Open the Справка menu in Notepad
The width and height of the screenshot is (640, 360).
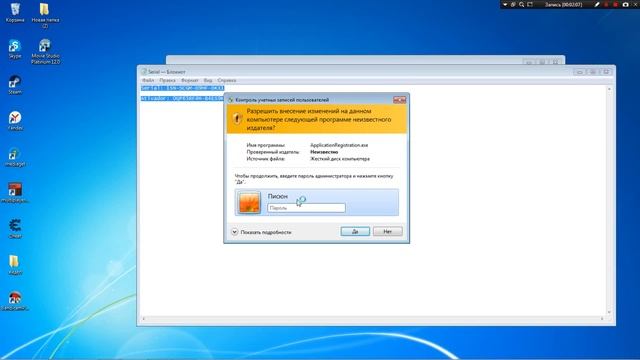tap(227, 80)
